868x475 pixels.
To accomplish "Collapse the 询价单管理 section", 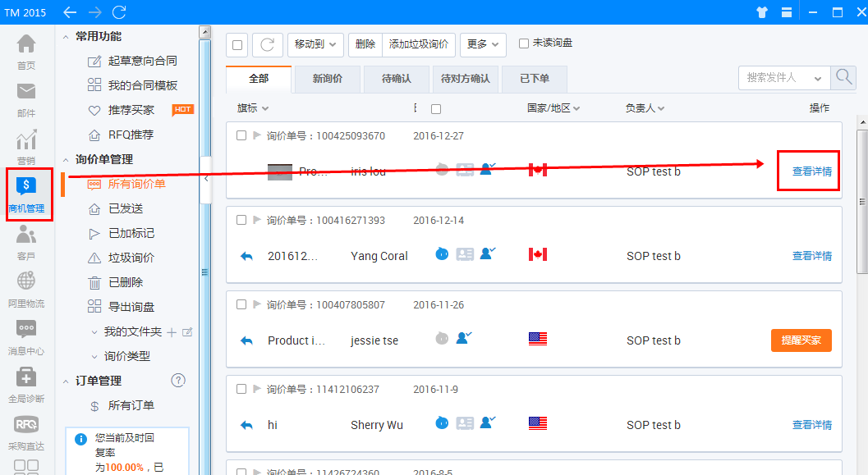I will tap(66, 160).
